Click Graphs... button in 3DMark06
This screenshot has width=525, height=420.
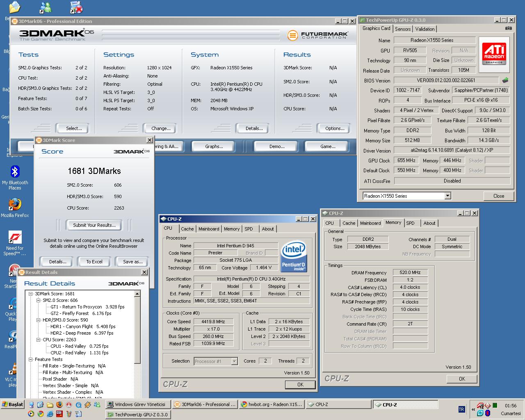pyautogui.click(x=214, y=146)
